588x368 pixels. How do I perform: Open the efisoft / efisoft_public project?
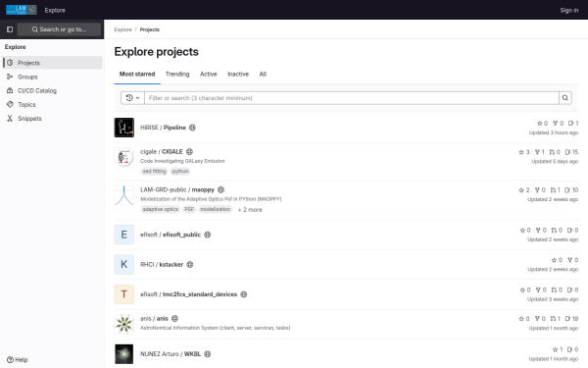click(171, 235)
